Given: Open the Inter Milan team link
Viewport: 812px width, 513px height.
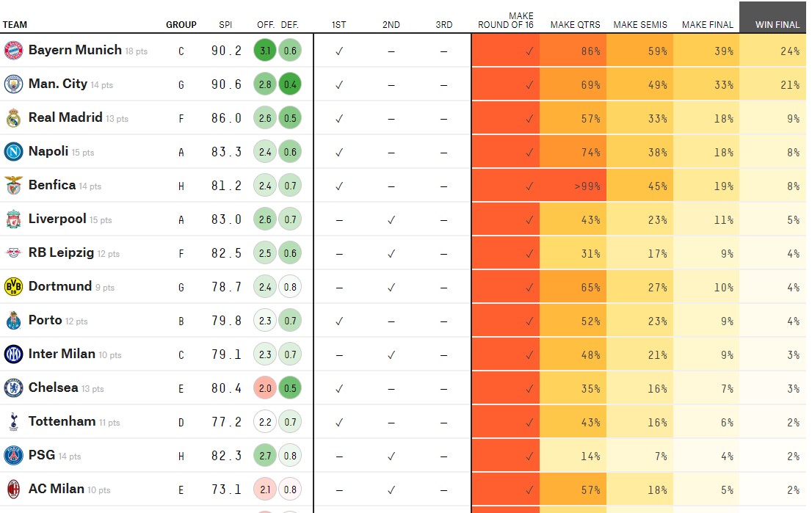Looking at the screenshot, I should point(62,354).
